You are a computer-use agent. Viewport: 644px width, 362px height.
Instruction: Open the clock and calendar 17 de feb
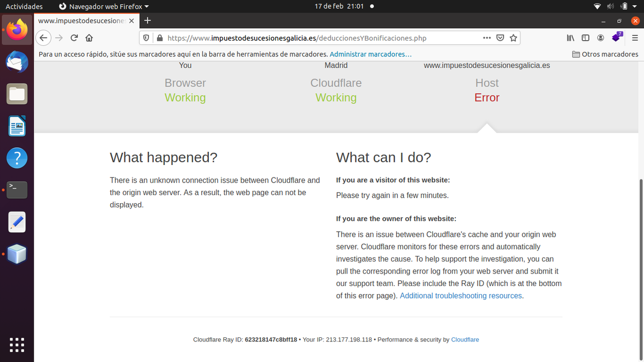click(340, 7)
